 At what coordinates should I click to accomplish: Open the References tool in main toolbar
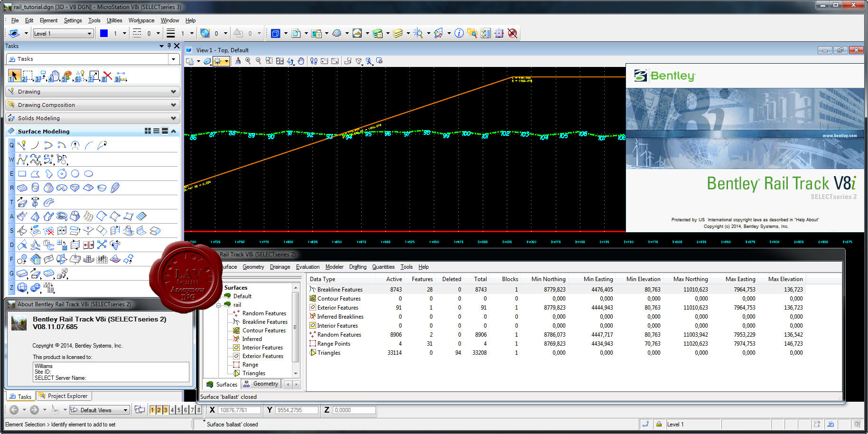296,33
